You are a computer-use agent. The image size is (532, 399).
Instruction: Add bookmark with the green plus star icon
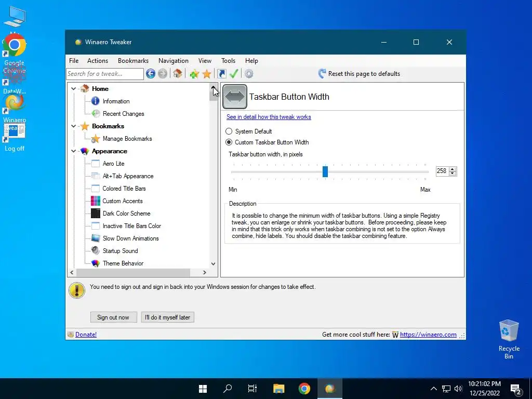click(194, 74)
